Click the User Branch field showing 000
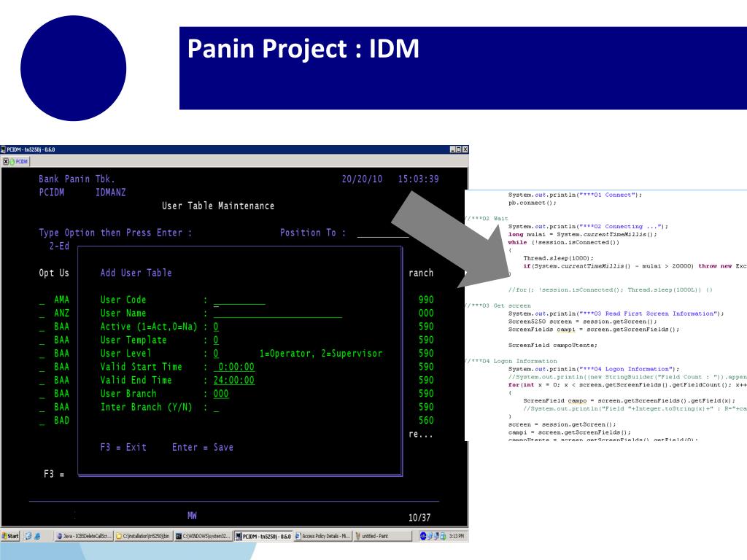Screen dimensions: 747x560 click(221, 393)
